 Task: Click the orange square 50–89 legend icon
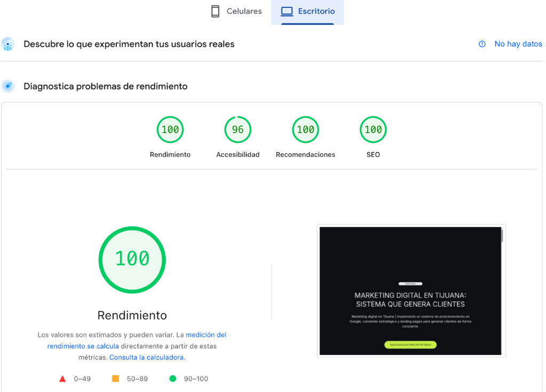pos(115,379)
